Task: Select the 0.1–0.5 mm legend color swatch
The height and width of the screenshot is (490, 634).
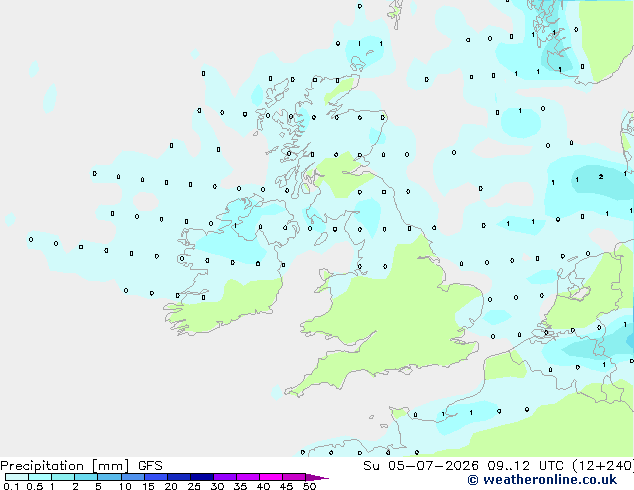Action: coord(17,477)
